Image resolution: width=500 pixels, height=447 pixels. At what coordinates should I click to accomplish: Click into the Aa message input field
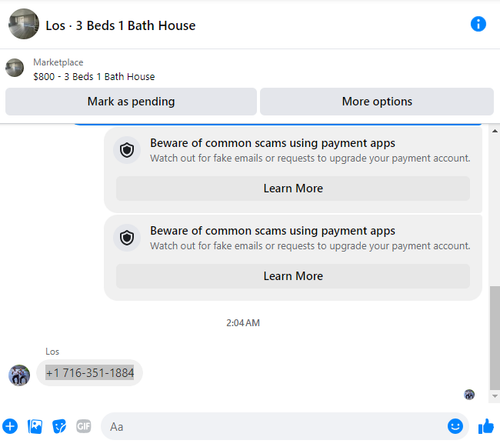(x=275, y=426)
